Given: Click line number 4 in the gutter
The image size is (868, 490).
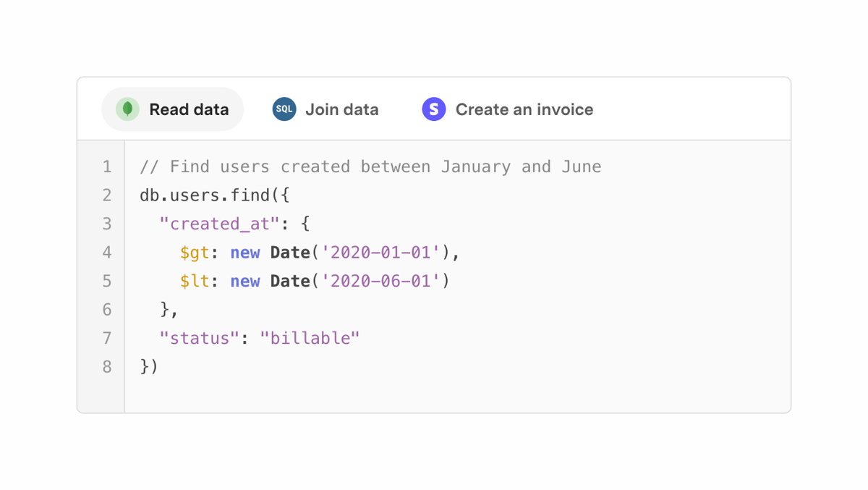Looking at the screenshot, I should 107,252.
